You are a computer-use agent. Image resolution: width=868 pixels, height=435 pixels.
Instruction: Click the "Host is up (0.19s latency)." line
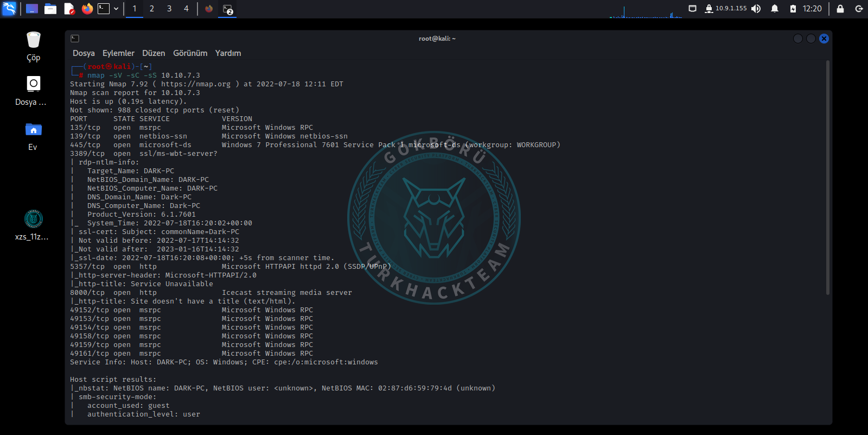129,102
